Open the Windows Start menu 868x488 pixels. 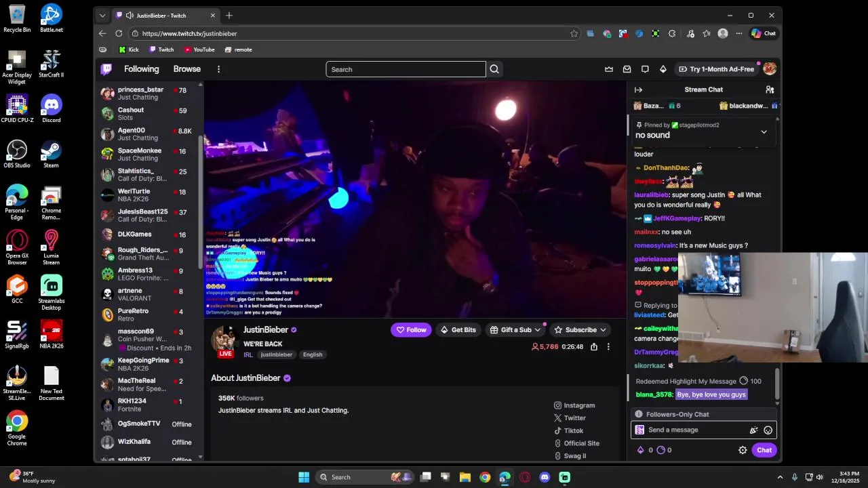(304, 477)
